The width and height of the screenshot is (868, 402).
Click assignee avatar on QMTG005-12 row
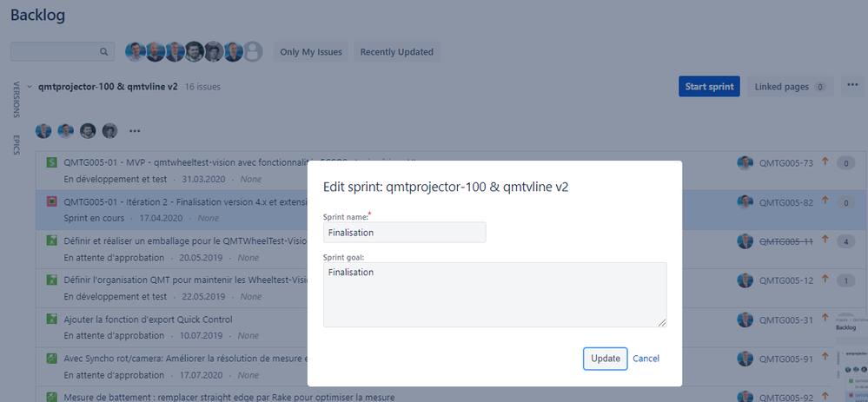745,280
